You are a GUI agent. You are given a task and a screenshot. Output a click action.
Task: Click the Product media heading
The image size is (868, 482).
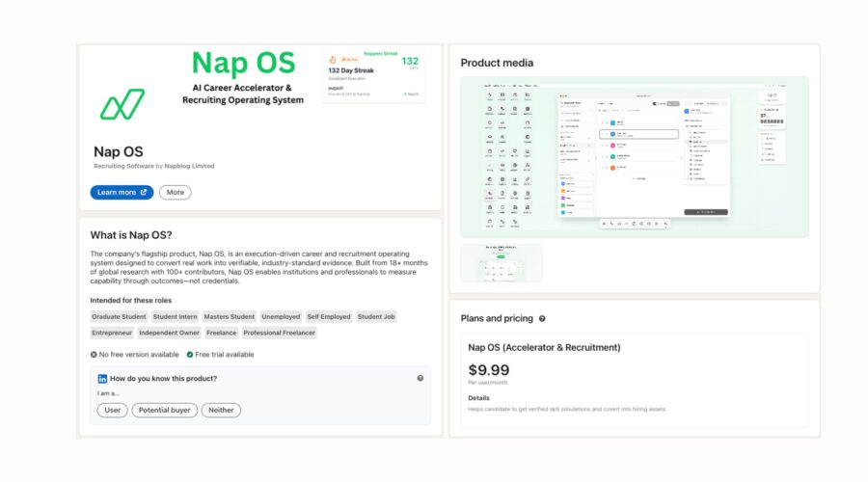(497, 63)
